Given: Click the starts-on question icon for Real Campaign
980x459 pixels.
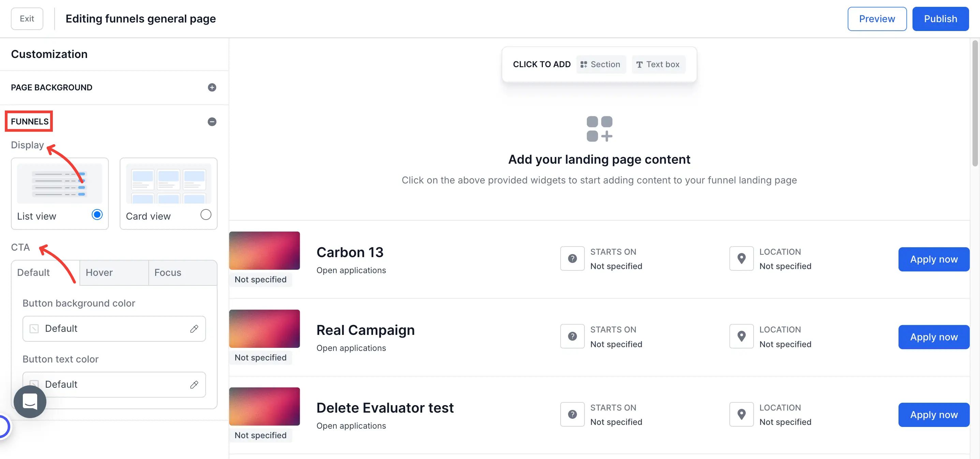Looking at the screenshot, I should coord(572,336).
